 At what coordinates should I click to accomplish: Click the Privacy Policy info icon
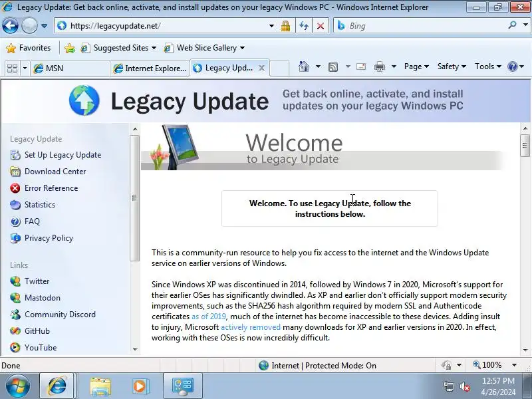pyautogui.click(x=15, y=238)
